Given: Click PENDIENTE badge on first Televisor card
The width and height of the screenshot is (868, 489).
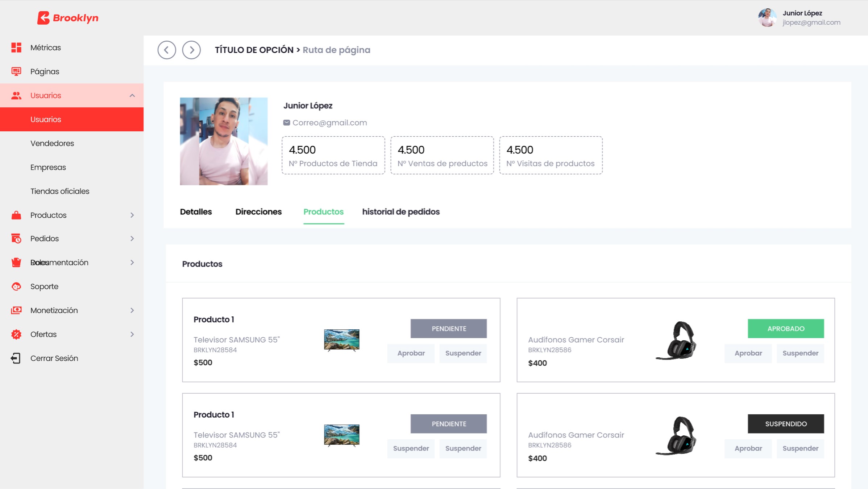Looking at the screenshot, I should tap(449, 329).
